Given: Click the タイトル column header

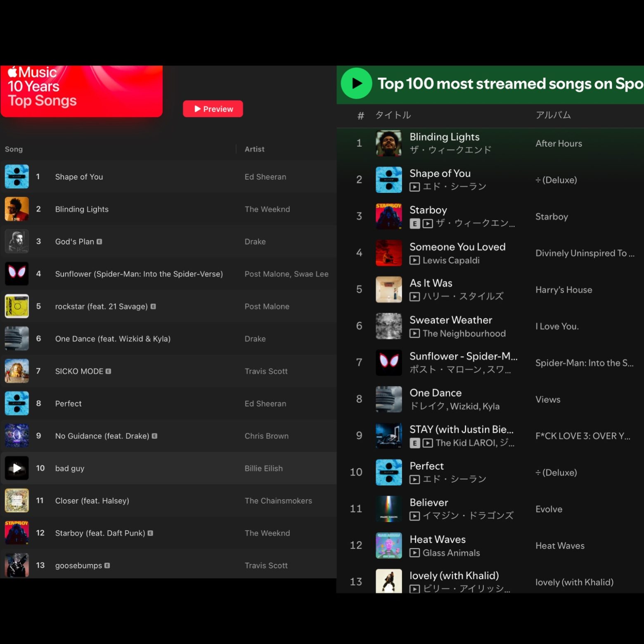Looking at the screenshot, I should pyautogui.click(x=393, y=115).
